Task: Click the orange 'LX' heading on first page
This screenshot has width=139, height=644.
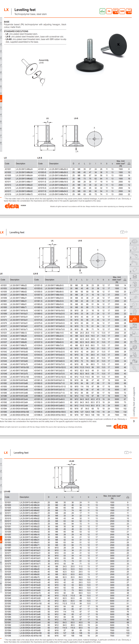Action: tap(6, 10)
